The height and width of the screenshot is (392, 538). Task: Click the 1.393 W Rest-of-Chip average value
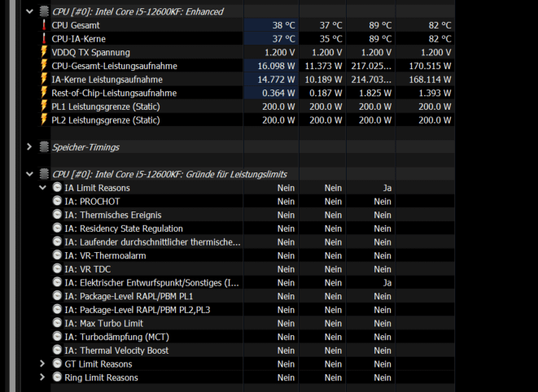coord(435,93)
